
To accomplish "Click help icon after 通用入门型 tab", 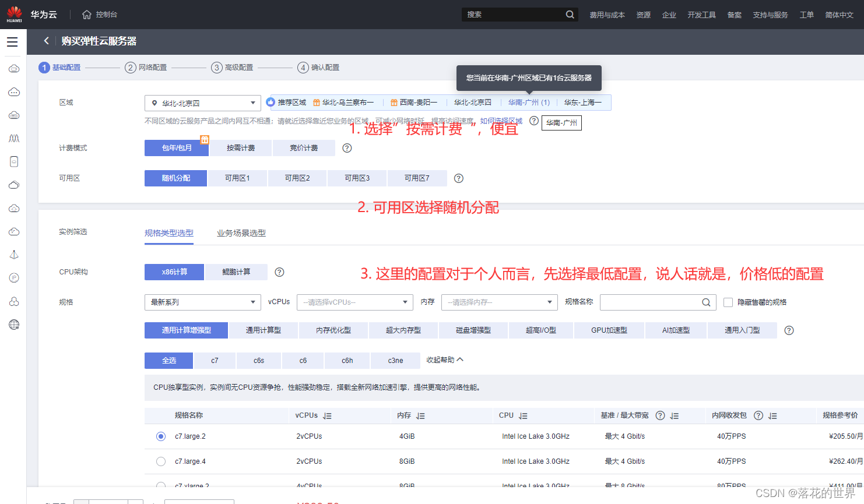I will [789, 330].
